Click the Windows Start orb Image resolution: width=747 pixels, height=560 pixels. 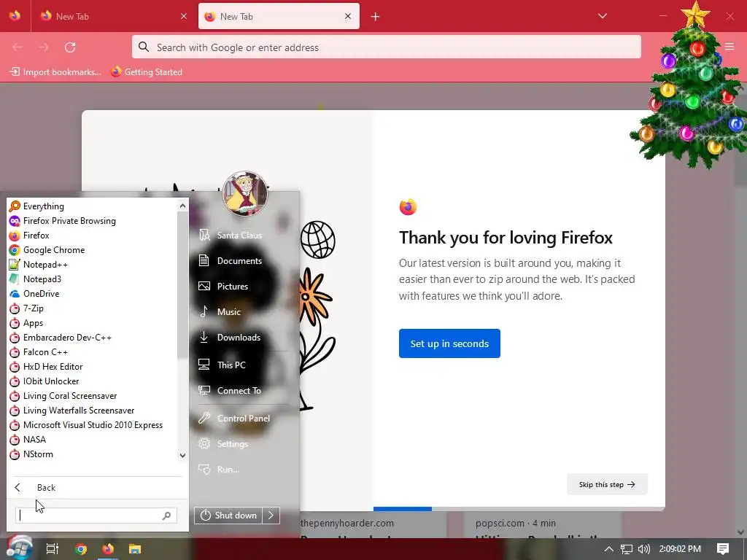[x=19, y=548]
